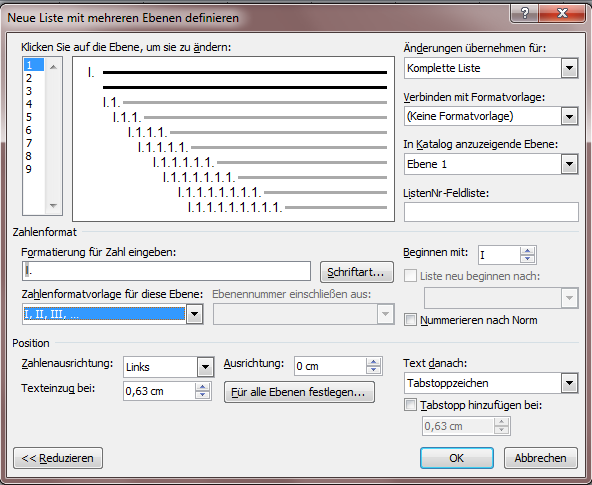
Task: Open Verbinden mit Formatvorlage dropdown
Action: coord(569,116)
